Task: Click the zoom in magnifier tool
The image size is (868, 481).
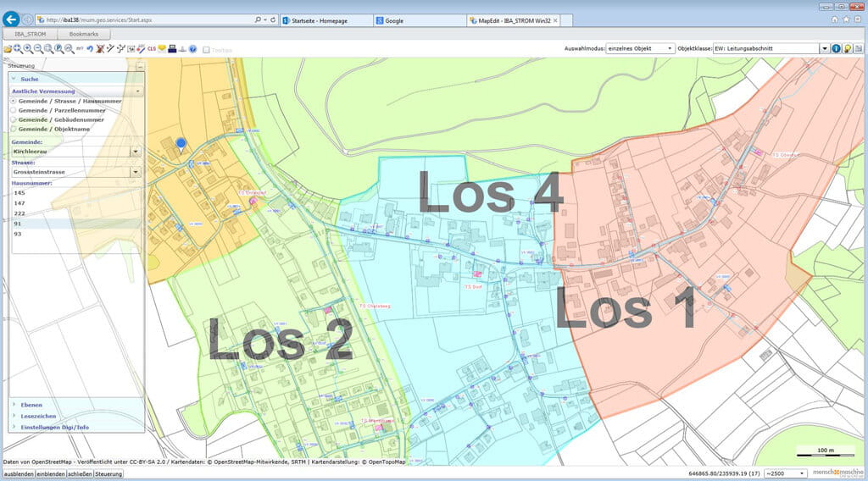Action: [28, 49]
